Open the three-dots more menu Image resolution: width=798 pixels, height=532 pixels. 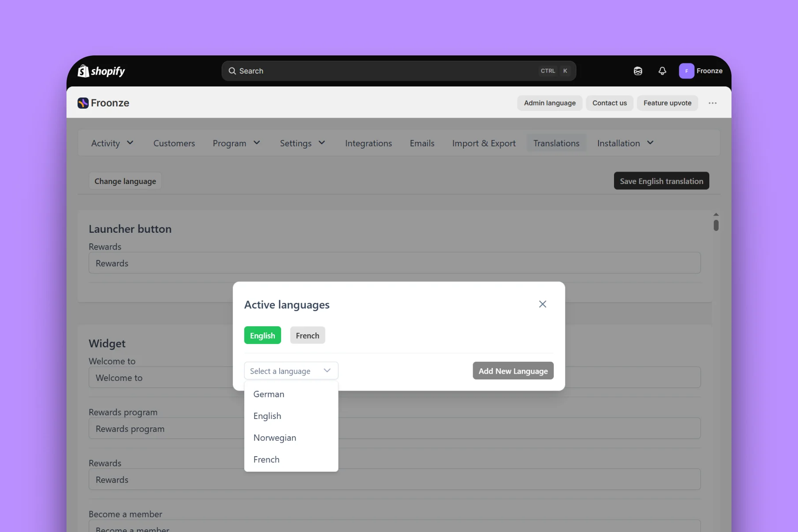tap(712, 103)
